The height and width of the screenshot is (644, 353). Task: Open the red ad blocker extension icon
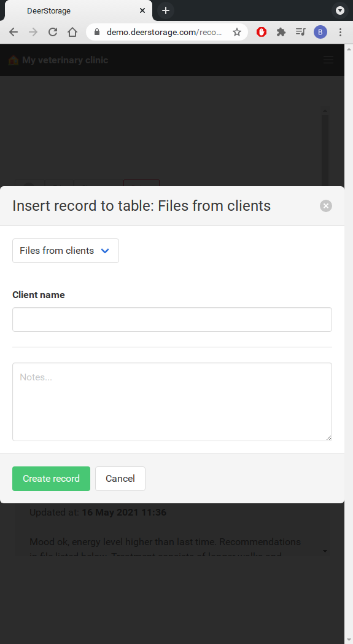(262, 32)
